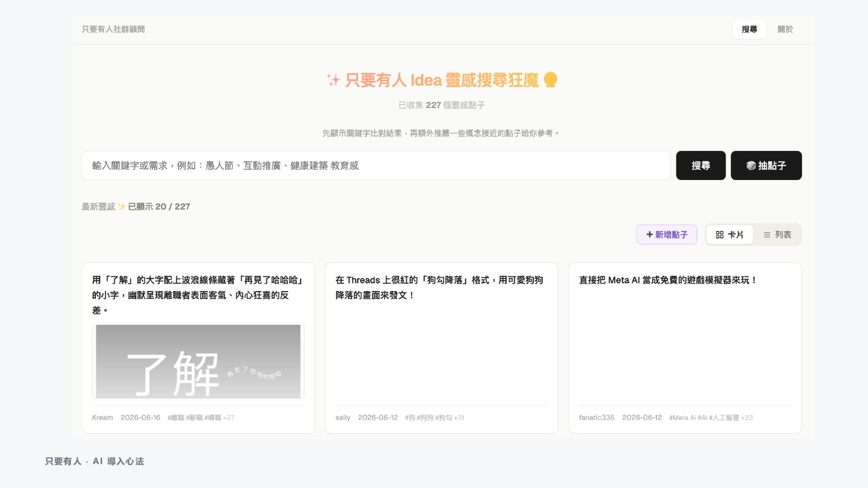
Task: Click the lightbulb icon beside the heading
Action: coord(551,80)
